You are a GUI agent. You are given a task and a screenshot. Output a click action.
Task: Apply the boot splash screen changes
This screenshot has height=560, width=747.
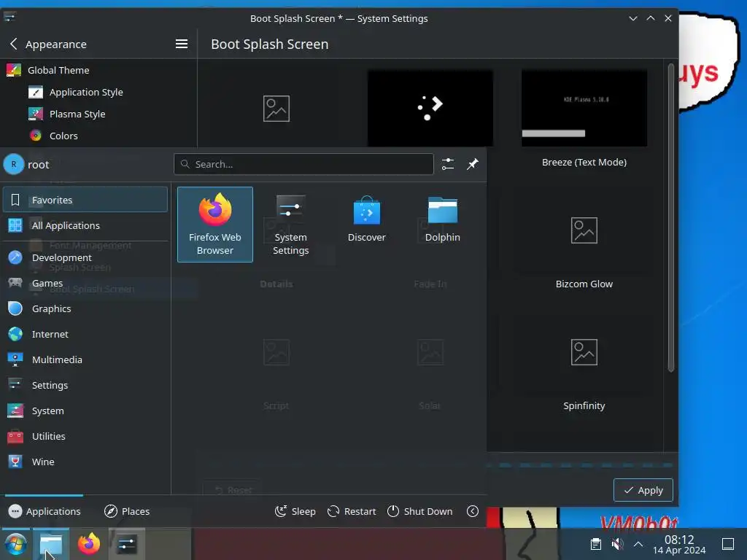point(643,490)
